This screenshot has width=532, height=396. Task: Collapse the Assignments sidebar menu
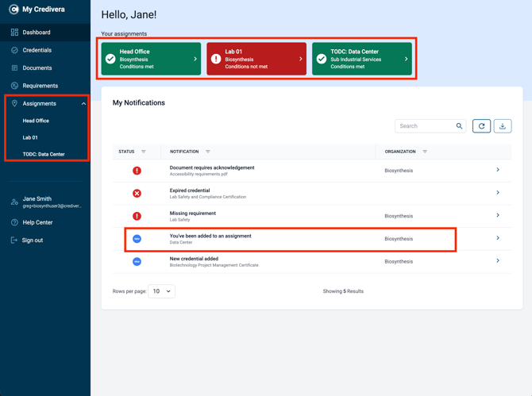[x=83, y=104]
